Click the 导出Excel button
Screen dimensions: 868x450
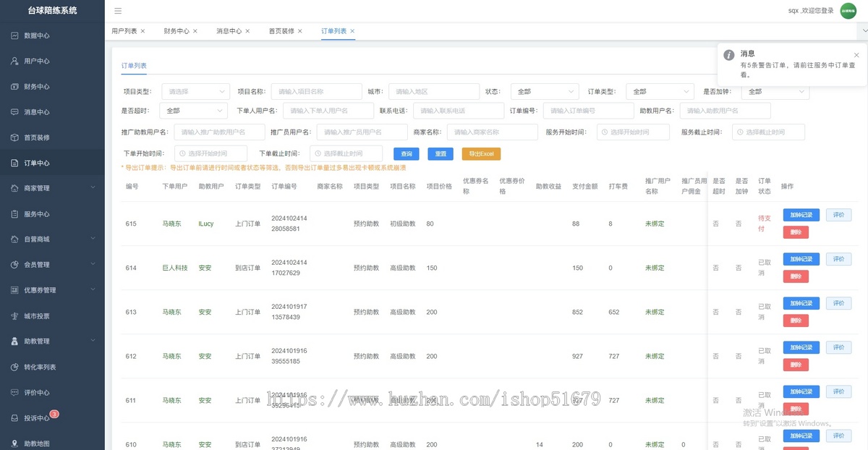tap(481, 154)
